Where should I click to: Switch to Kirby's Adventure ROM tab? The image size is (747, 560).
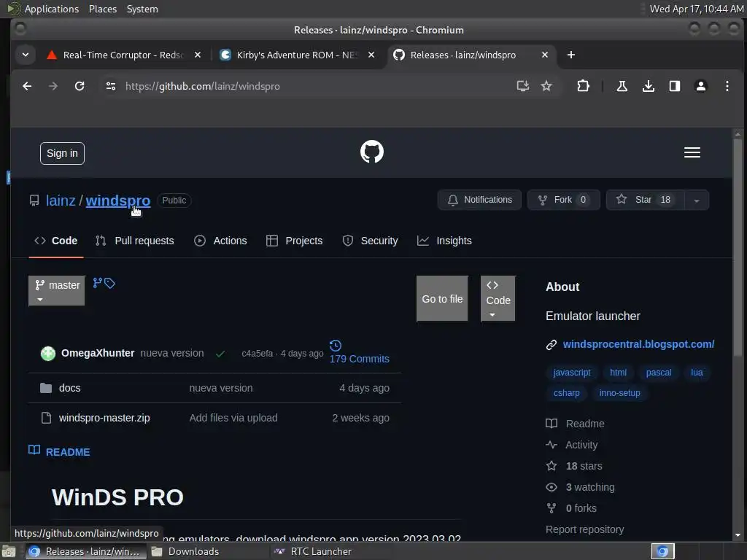tap(296, 55)
